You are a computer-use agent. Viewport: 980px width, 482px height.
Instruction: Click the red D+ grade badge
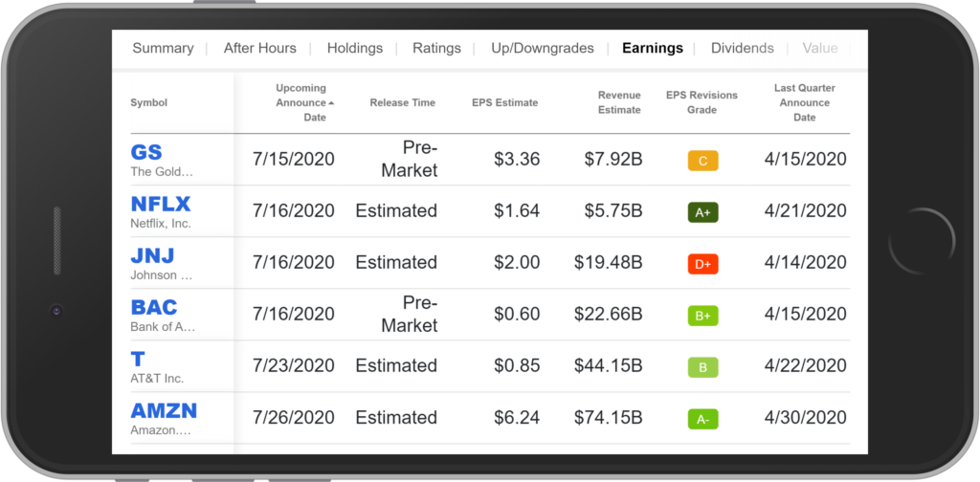(703, 264)
